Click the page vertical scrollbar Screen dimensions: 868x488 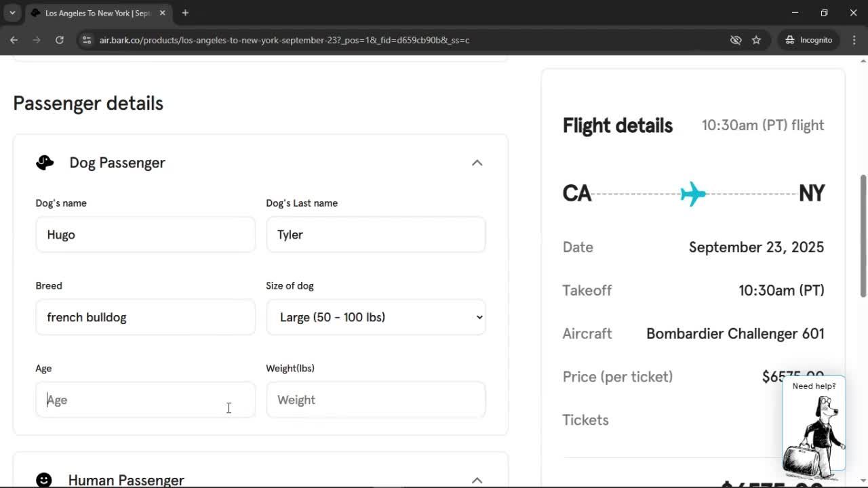863,236
